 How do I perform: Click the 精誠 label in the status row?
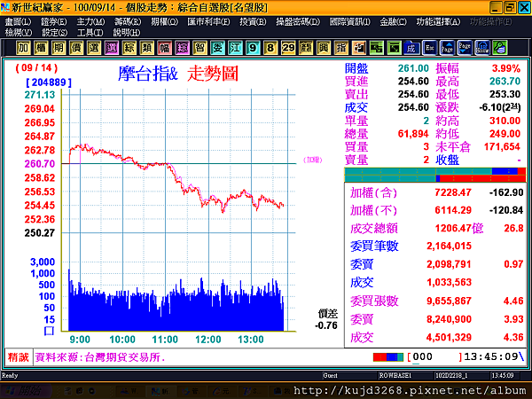coord(19,357)
